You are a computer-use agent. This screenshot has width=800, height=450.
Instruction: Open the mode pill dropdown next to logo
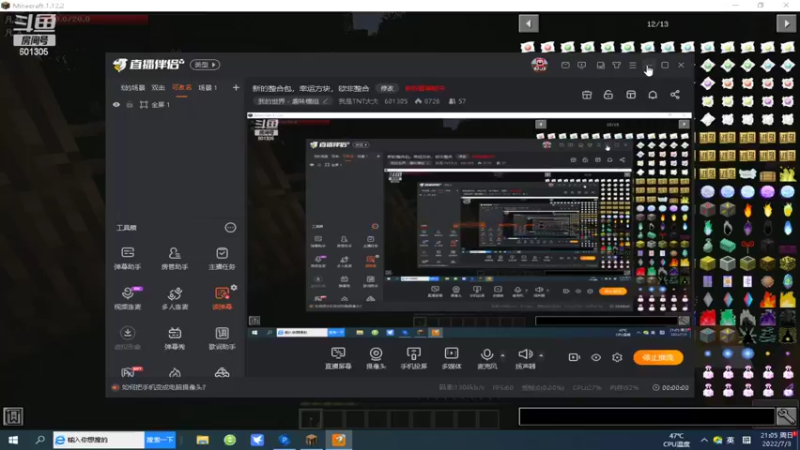point(205,65)
